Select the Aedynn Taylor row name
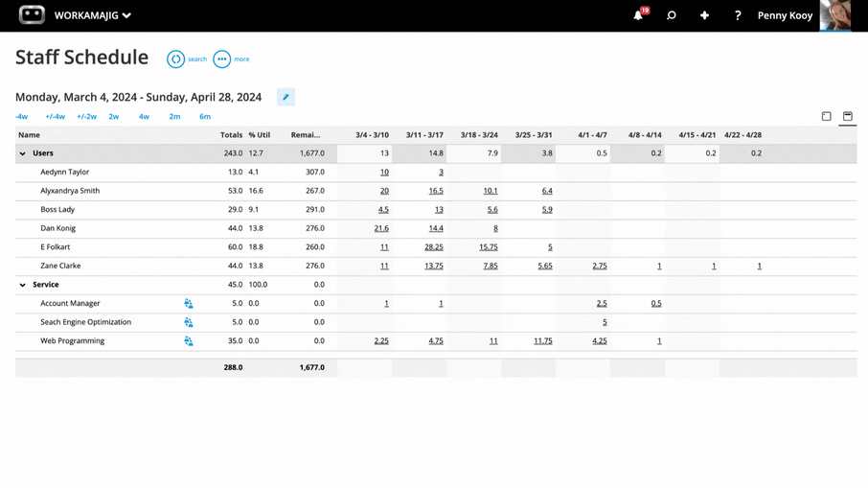Screen dimensions: 868x488 65,172
